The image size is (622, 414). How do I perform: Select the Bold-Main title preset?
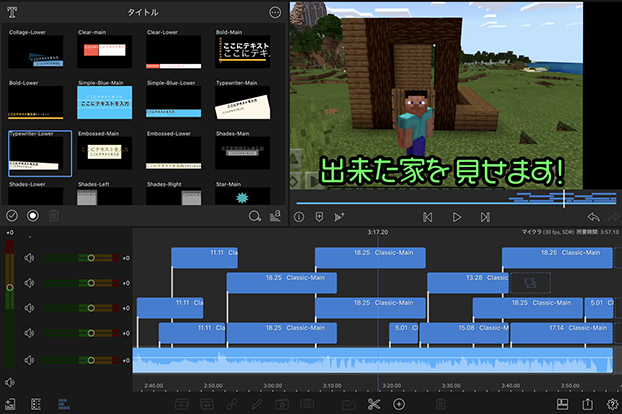(x=243, y=48)
